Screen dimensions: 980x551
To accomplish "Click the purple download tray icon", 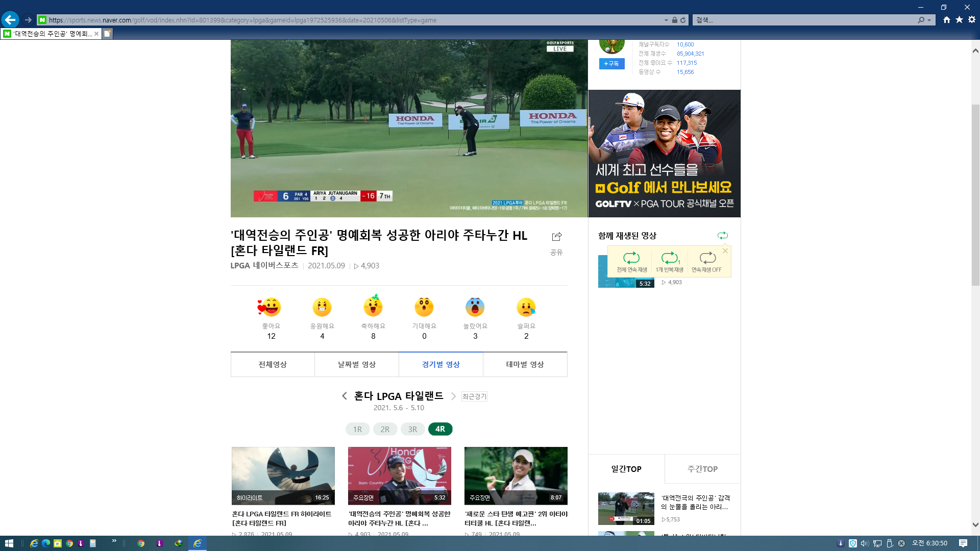I will click(840, 543).
